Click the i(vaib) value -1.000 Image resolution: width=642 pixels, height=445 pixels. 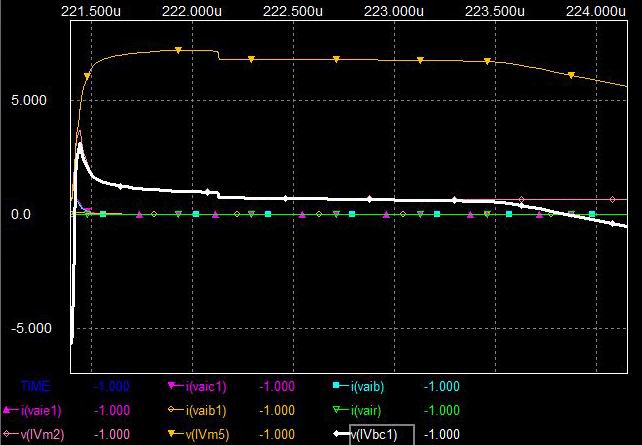click(x=442, y=386)
